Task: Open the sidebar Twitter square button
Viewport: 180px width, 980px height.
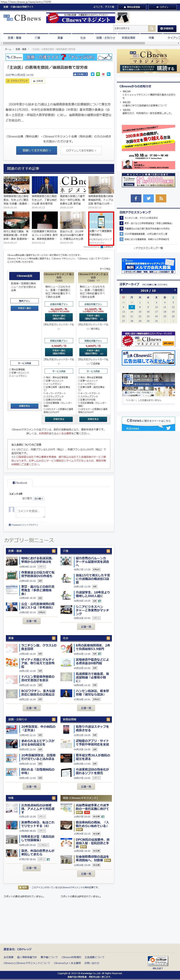Action: point(148,198)
